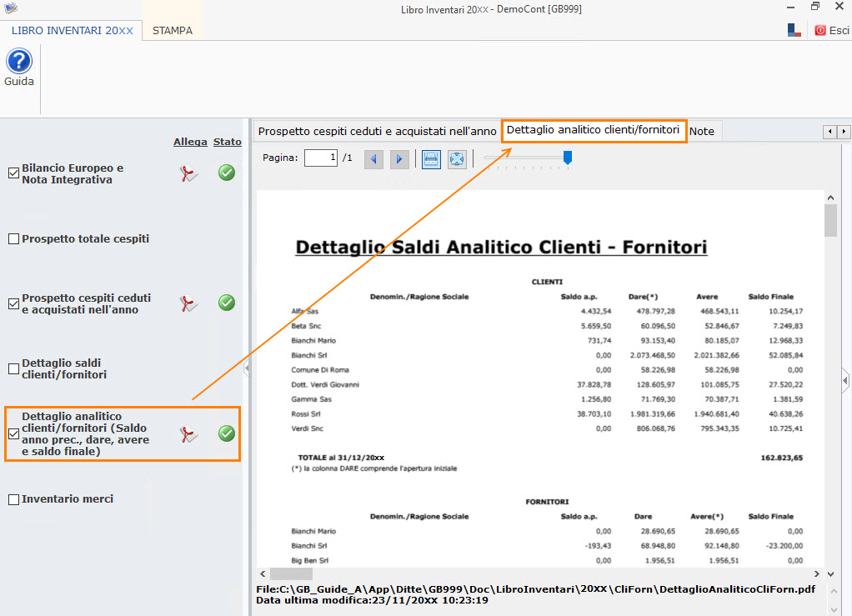Click the green status check for Bilancio Europeo
The width and height of the screenshot is (852, 616).
point(226,175)
